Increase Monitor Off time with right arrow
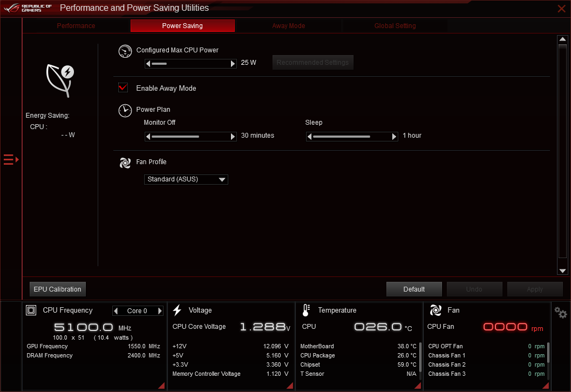This screenshot has width=571, height=392. coord(233,137)
